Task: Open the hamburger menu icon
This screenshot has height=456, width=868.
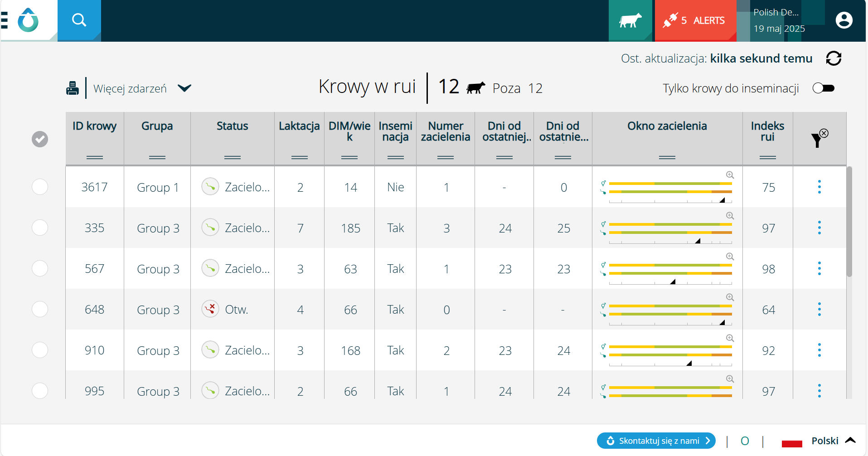Action: point(5,20)
